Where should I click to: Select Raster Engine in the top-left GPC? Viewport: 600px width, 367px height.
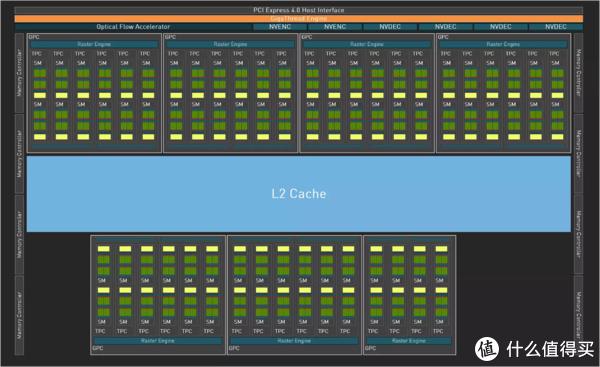click(94, 44)
